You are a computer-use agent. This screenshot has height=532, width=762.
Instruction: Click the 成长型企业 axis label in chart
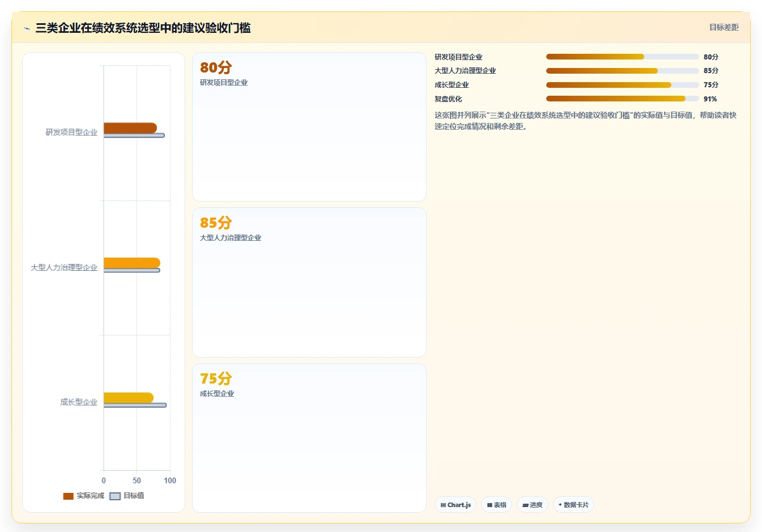pyautogui.click(x=79, y=402)
